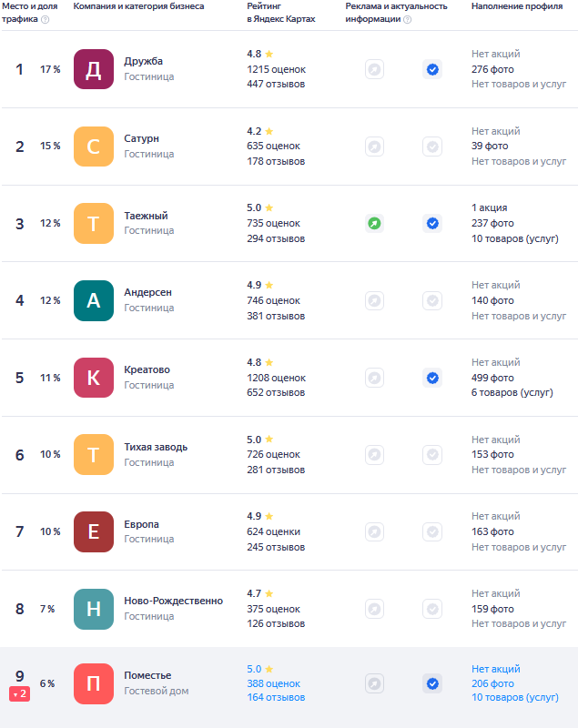This screenshot has height=728, width=578.
Task: Click the grey advertising icon in Сатурн row
Action: tap(374, 147)
